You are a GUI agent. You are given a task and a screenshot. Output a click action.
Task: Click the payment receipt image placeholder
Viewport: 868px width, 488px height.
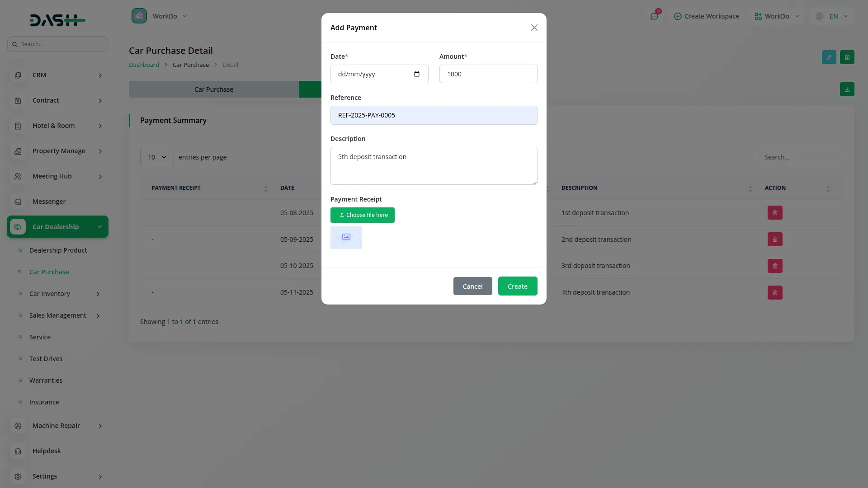[346, 238]
